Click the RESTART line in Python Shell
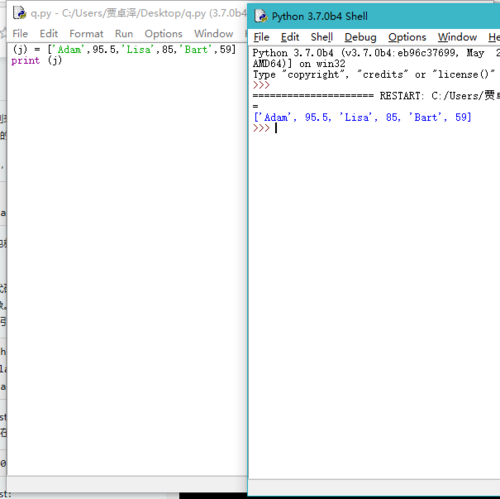The image size is (500, 499). click(376, 96)
